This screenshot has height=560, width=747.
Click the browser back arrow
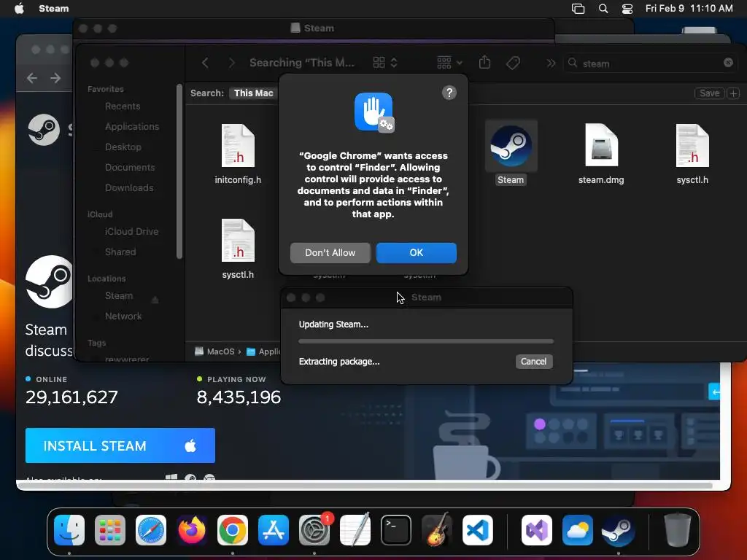[32, 77]
